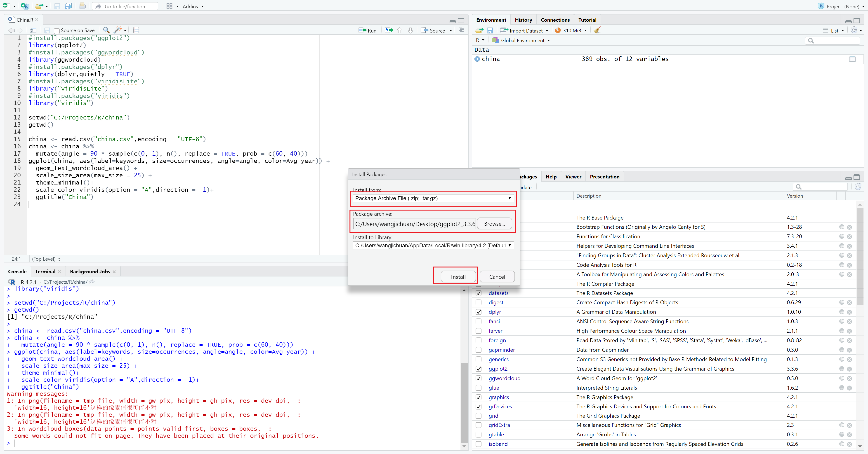Click the save workspace disk icon
The image size is (868, 454).
pos(490,30)
